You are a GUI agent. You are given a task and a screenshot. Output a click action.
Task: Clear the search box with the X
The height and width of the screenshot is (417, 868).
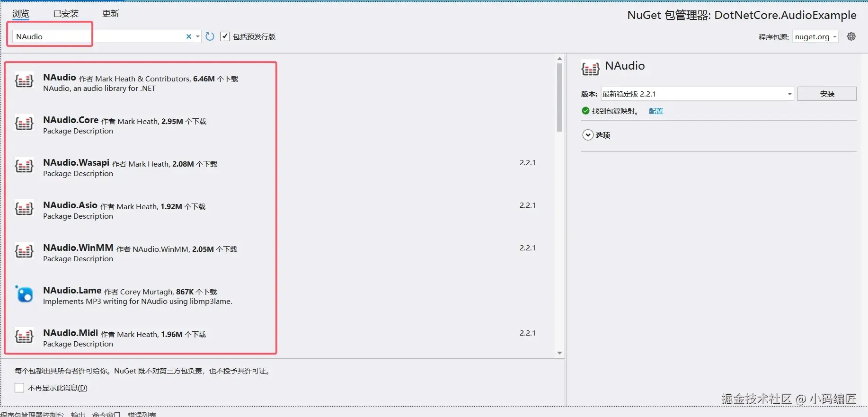189,36
